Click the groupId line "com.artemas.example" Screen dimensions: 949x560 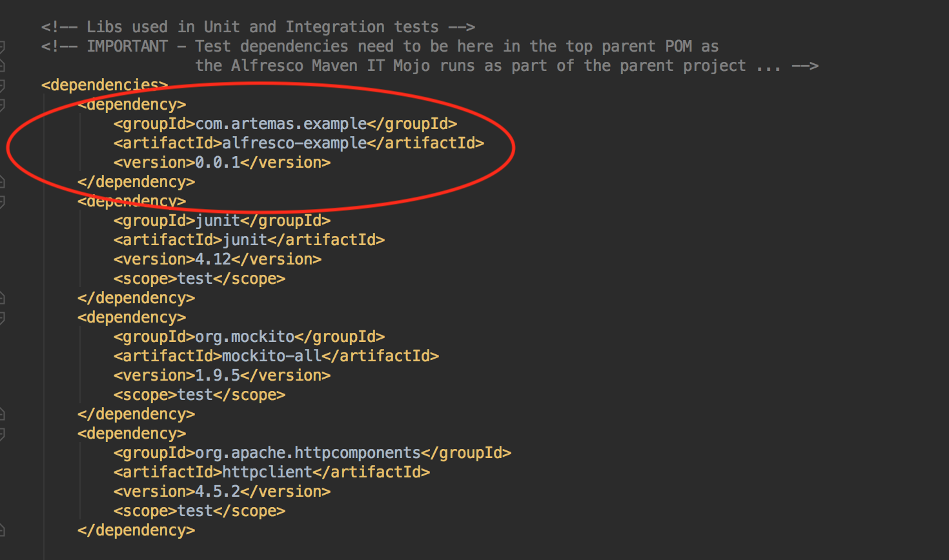tap(285, 124)
